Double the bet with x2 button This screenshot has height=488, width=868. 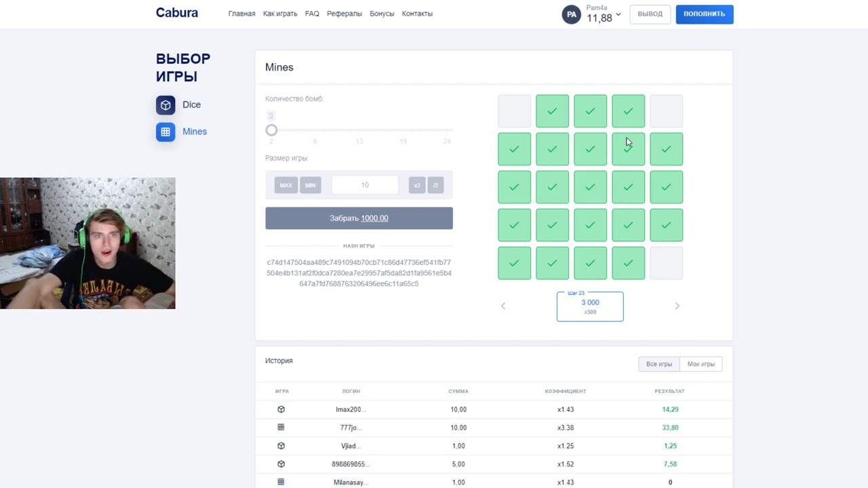417,185
